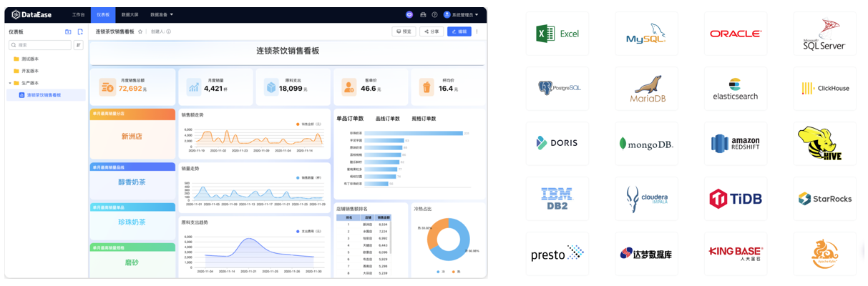Toggle the 销售数量 legend in volume chart
Screen dimensions: 868x286
[308, 177]
